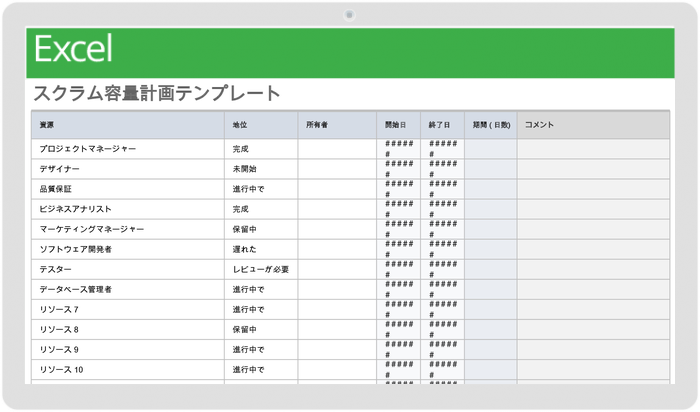Click the 終了日 column header
The height and width of the screenshot is (412, 700).
click(x=440, y=125)
